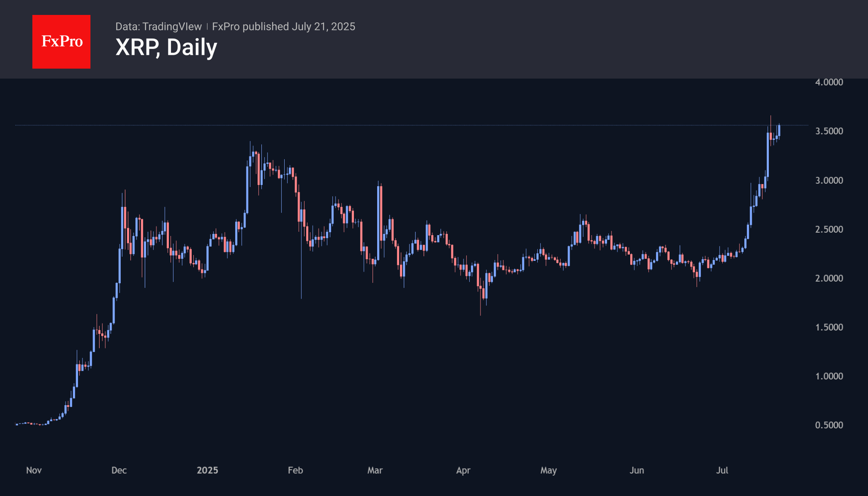Select the 3.0000 price level label
This screenshot has width=868, height=496.
(x=829, y=180)
